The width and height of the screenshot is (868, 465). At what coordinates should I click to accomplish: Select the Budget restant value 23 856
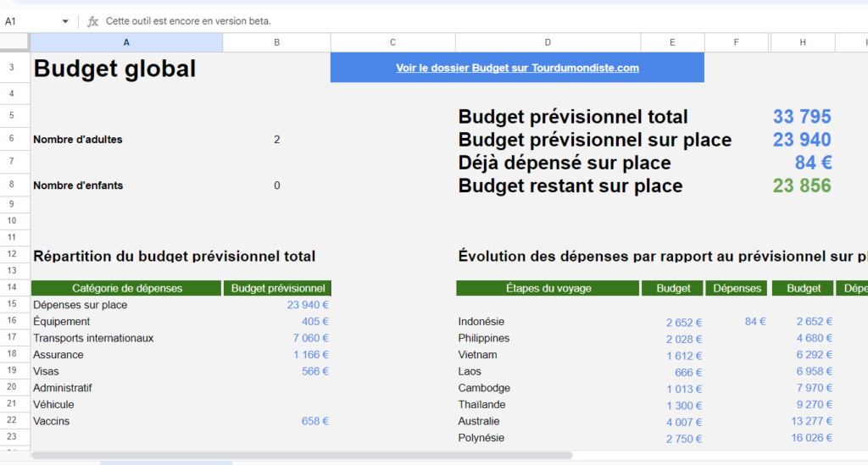801,186
